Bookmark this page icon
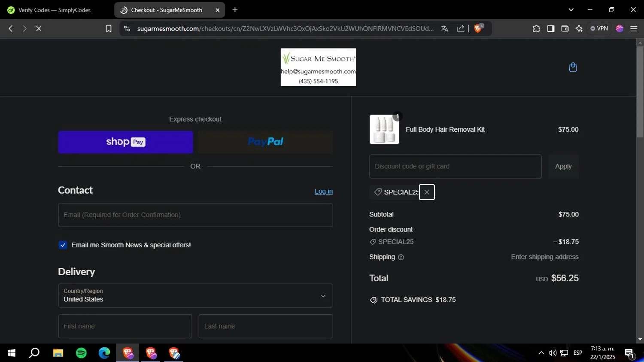The height and width of the screenshot is (362, 644). click(109, 28)
